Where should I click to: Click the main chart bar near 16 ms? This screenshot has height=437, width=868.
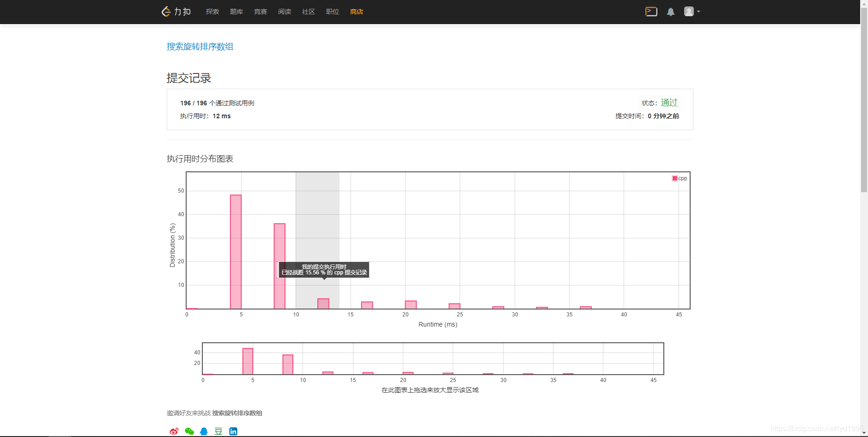pos(367,305)
